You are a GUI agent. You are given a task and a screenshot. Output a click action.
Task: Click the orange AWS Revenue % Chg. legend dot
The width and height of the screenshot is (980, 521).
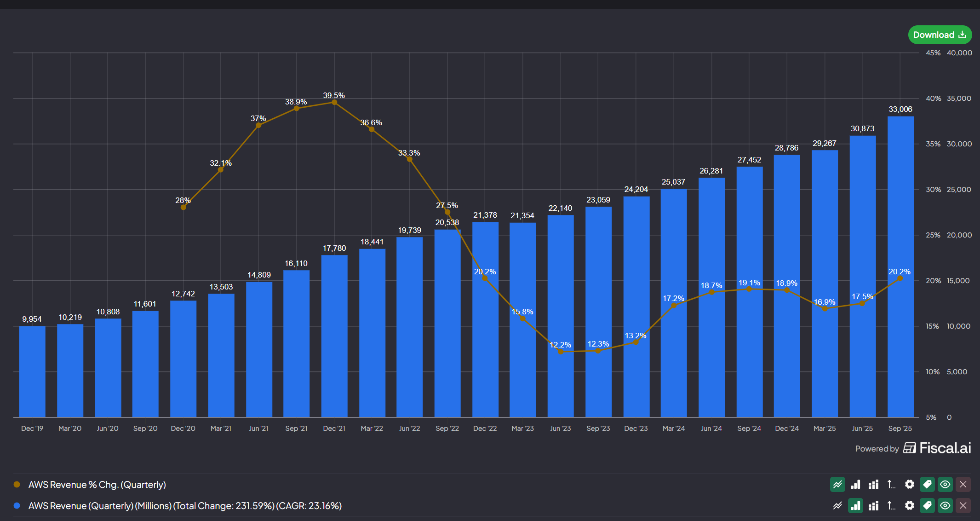[17, 484]
